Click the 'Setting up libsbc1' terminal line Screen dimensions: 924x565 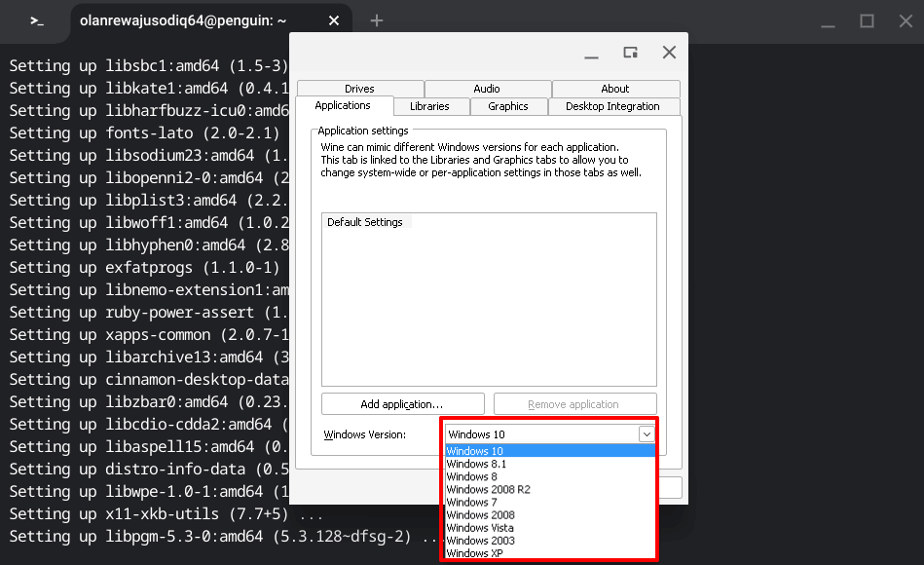pyautogui.click(x=149, y=66)
